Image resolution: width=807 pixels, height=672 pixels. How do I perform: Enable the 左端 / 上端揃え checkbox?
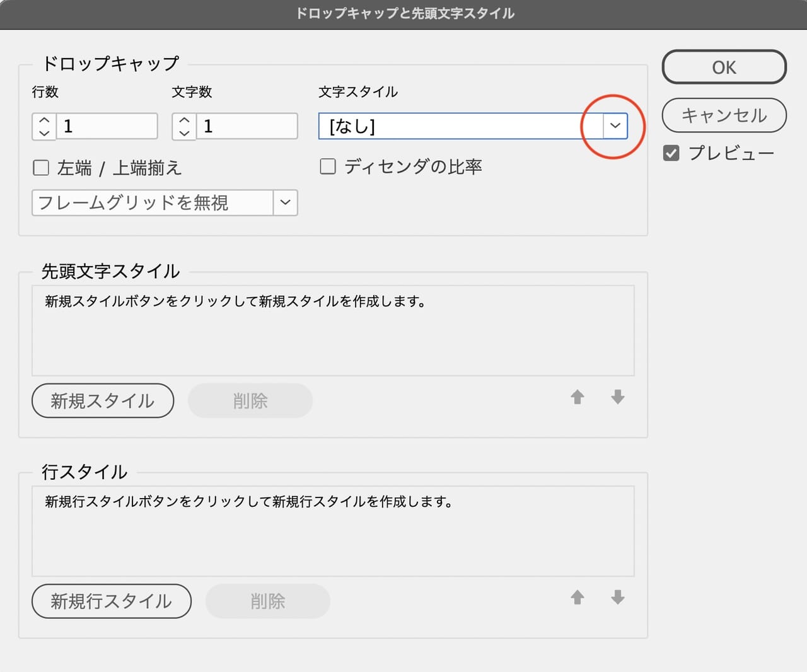(x=41, y=168)
